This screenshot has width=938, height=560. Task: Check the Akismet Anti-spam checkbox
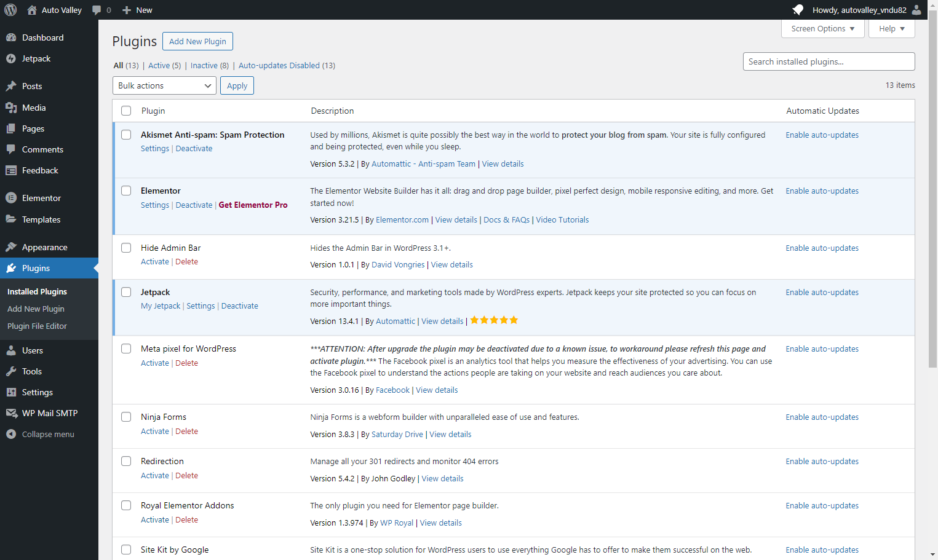coord(126,135)
